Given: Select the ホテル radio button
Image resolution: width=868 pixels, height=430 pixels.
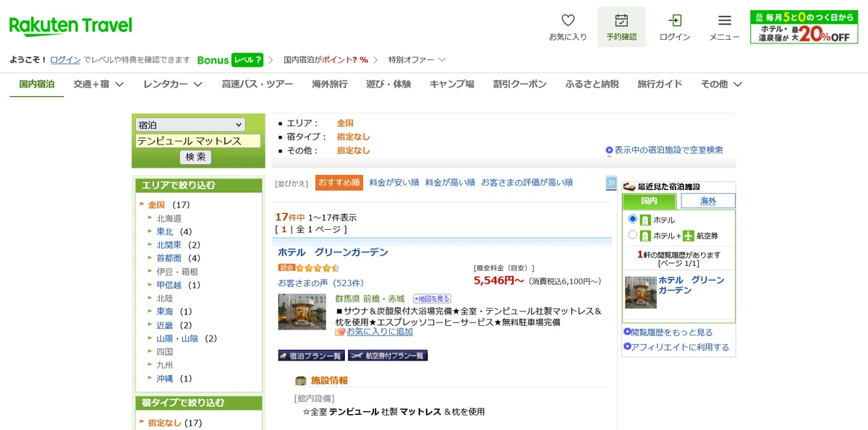Looking at the screenshot, I should (633, 219).
